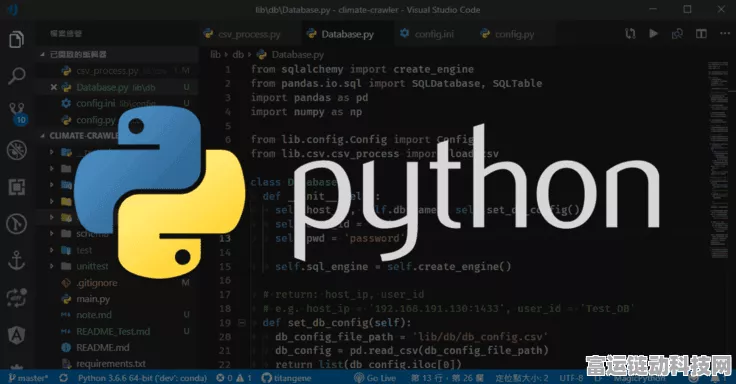Viewport: 736px width, 384px height.
Task: Click the lib breadcrumb segment
Action: click(215, 54)
